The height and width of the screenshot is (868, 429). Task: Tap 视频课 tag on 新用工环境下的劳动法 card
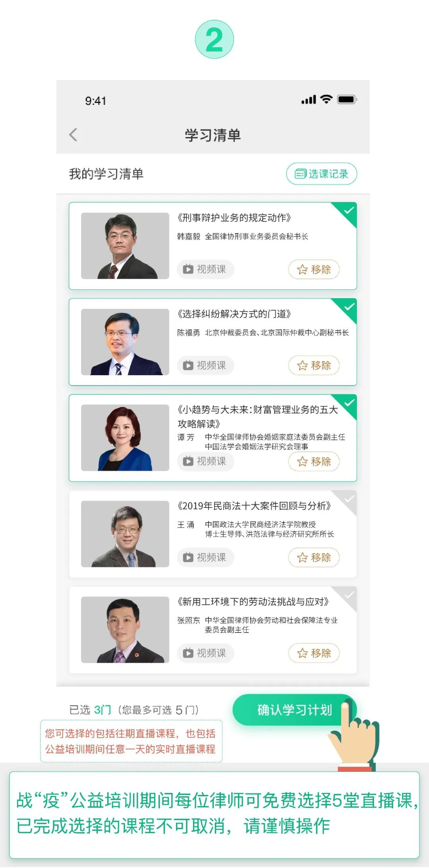pyautogui.click(x=205, y=653)
